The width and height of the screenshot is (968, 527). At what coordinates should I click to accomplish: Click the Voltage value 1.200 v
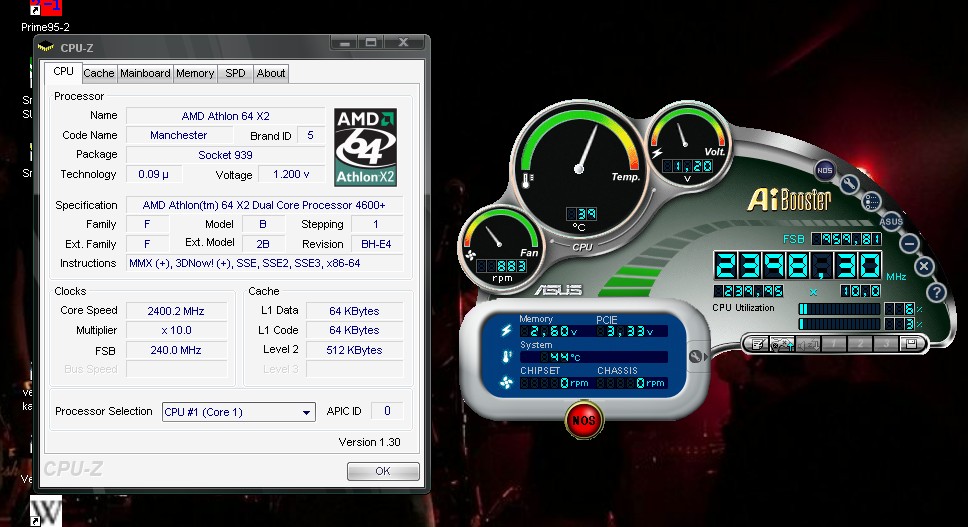(x=291, y=175)
